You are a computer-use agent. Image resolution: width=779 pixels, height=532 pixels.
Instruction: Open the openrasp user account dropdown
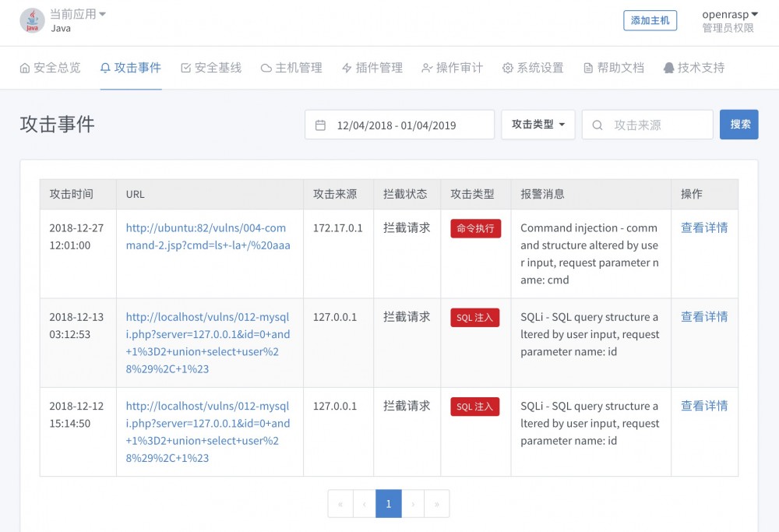730,14
